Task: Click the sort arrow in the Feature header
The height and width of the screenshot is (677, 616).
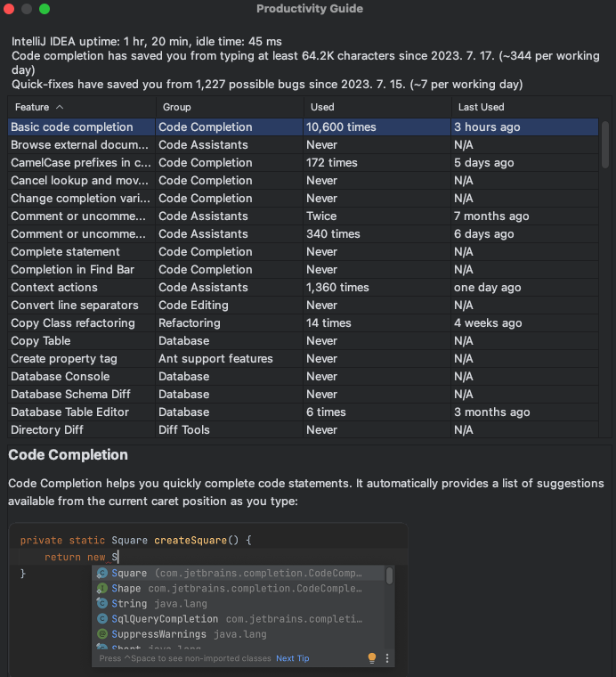Action: [x=60, y=107]
